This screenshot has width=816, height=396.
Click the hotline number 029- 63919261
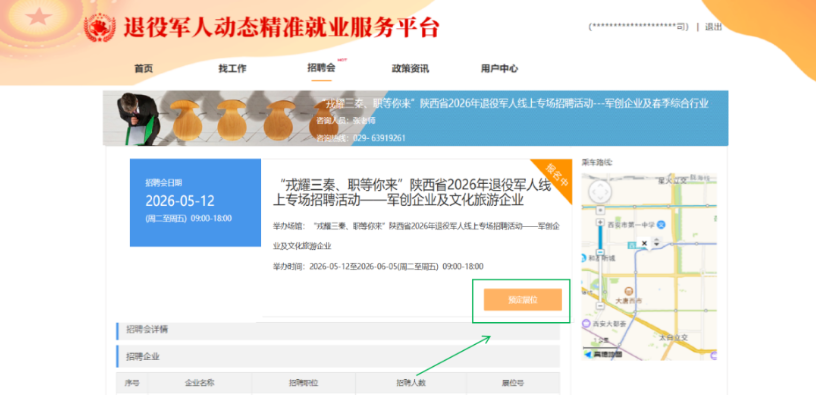pos(379,138)
